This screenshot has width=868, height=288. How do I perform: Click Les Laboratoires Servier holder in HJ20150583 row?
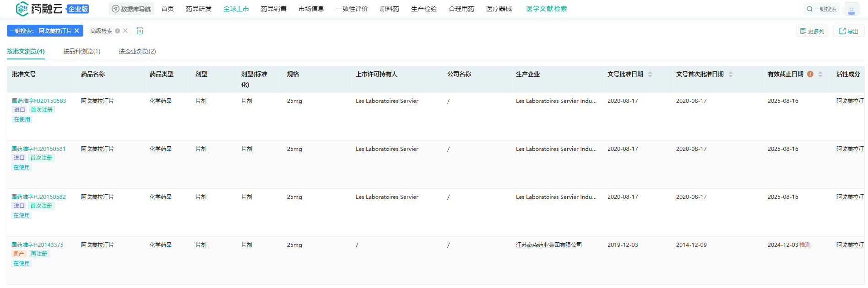(387, 101)
